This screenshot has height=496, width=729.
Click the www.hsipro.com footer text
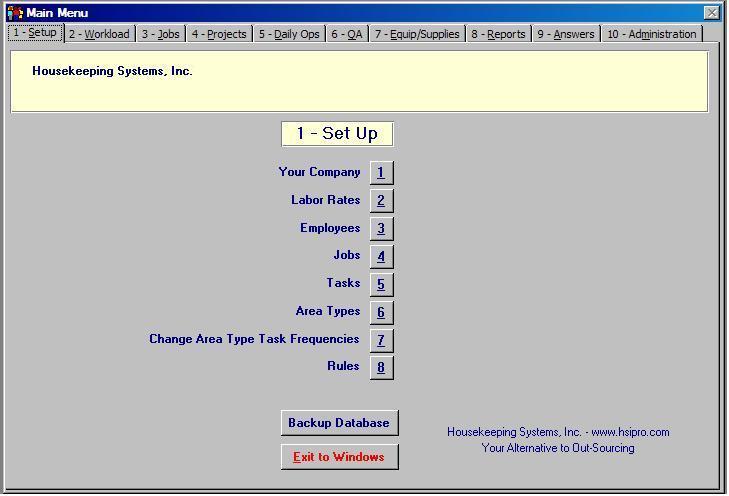point(630,432)
